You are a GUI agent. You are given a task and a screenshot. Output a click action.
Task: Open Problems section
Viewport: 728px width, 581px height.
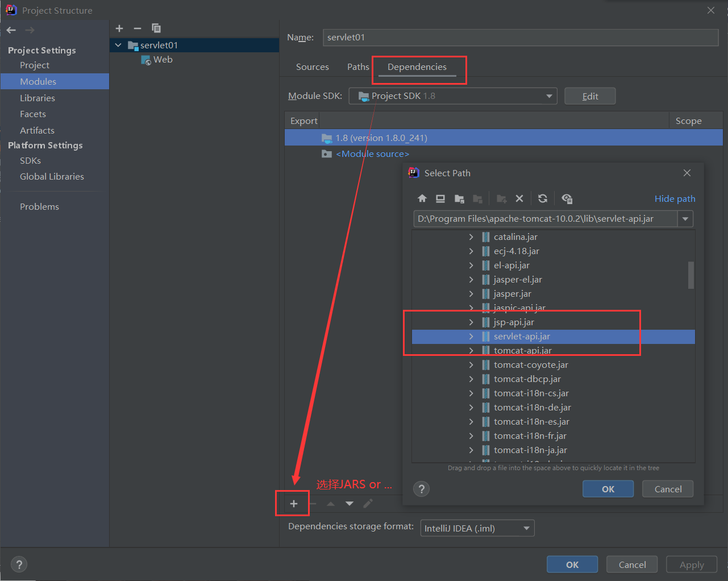tap(39, 206)
